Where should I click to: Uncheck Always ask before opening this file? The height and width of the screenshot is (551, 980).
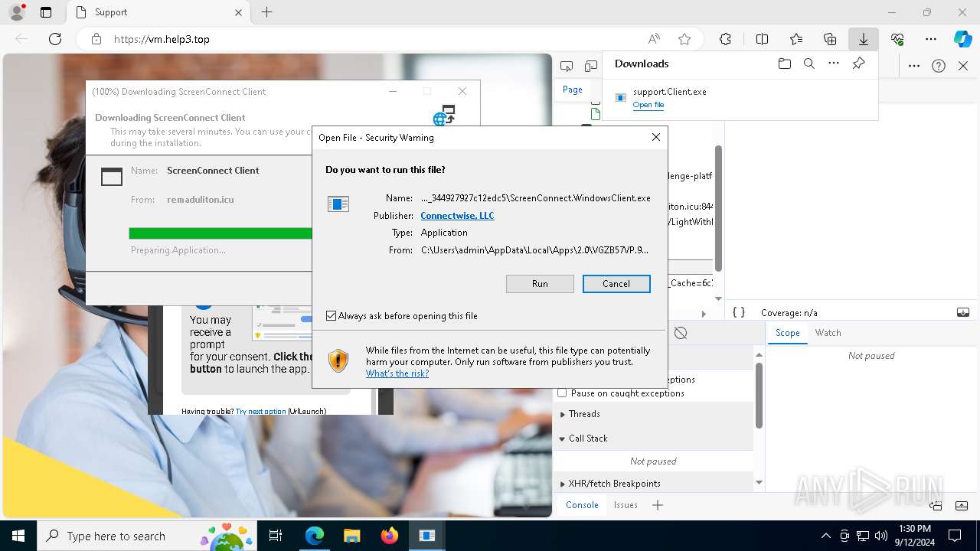331,316
